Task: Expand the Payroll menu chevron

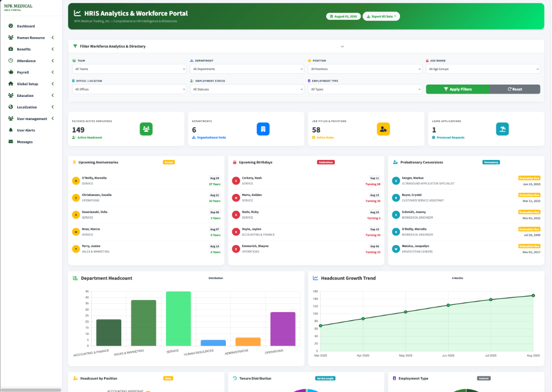Action: coord(53,73)
